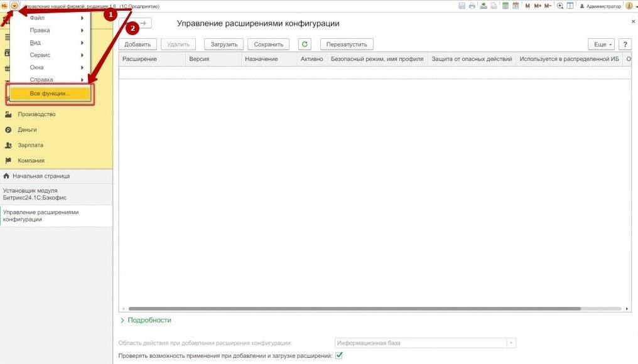Image resolution: width=638 pixels, height=364 pixels.
Task: Open the calendar icon in top toolbar
Action: (x=515, y=6)
